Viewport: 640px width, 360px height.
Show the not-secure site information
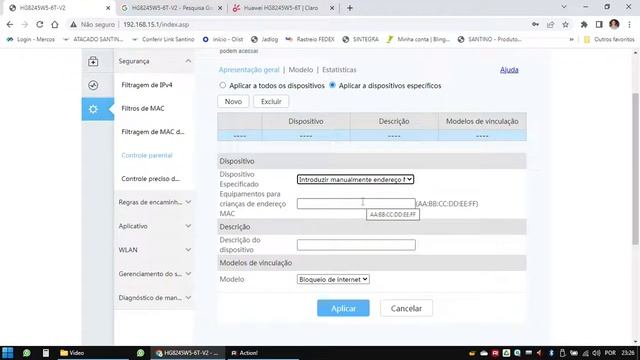[x=92, y=24]
